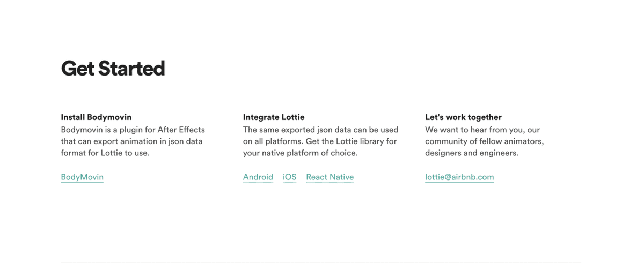Select the Install Bodymovin heading

[96, 117]
